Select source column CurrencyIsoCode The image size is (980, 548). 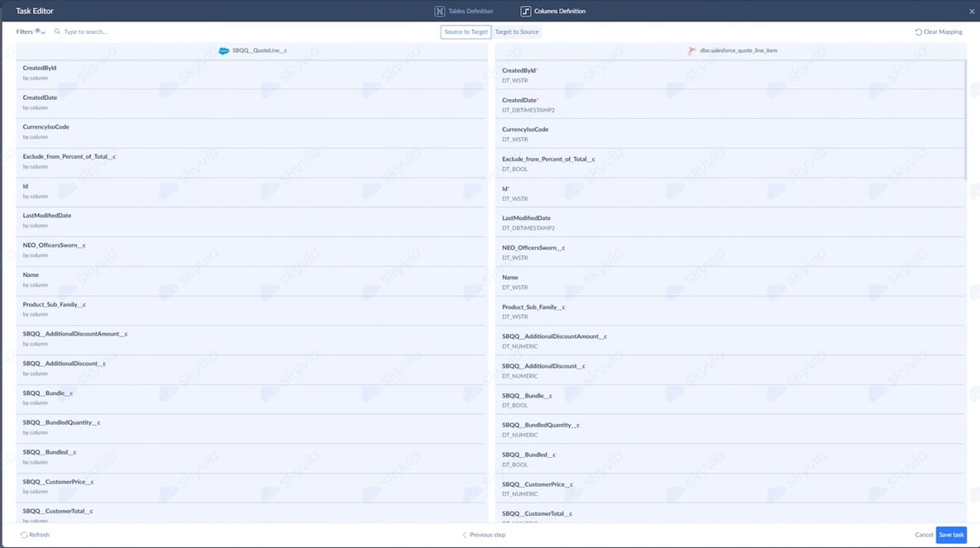point(251,132)
